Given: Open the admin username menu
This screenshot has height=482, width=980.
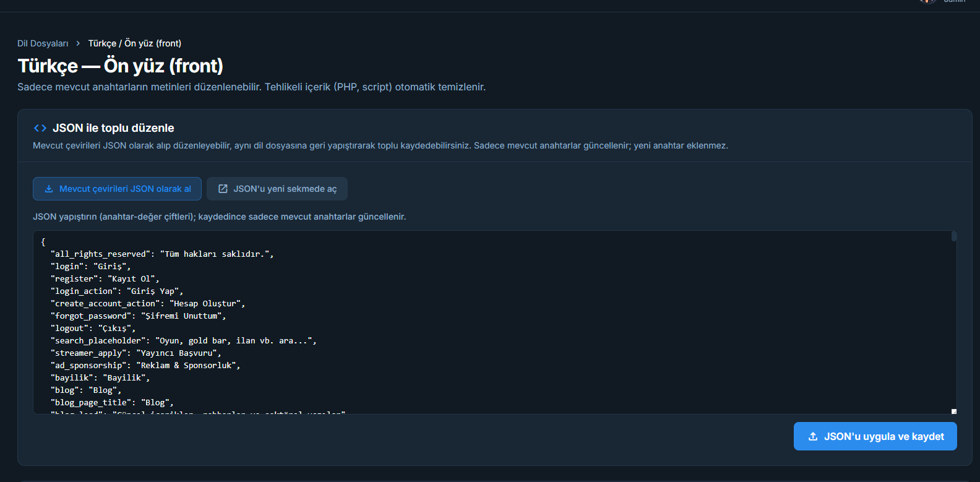Looking at the screenshot, I should [x=954, y=1].
